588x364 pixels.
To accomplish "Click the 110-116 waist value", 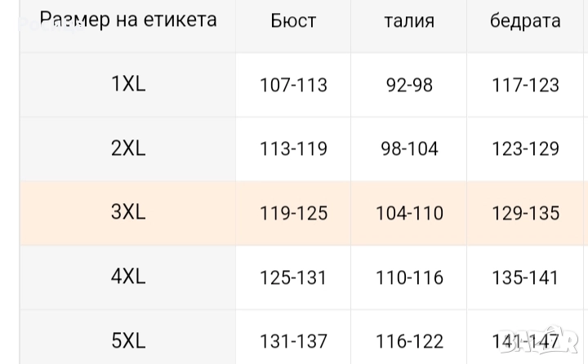I will click(409, 277).
